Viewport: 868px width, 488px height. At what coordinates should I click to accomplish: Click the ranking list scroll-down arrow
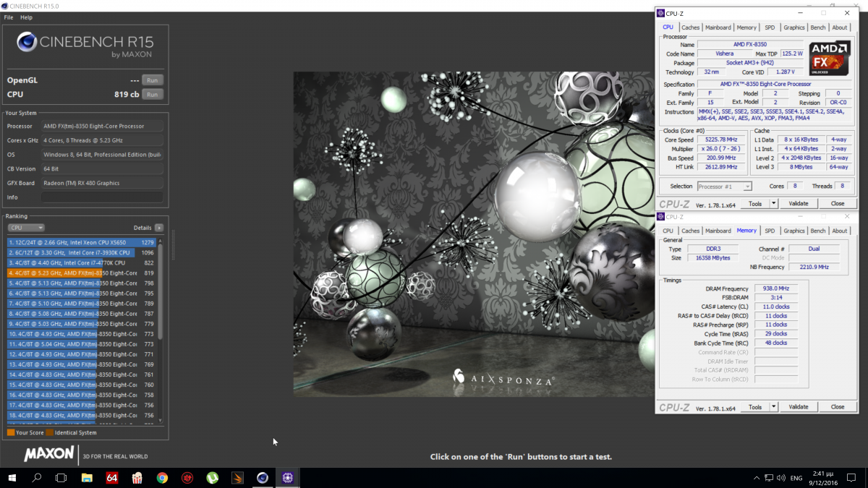pyautogui.click(x=161, y=421)
